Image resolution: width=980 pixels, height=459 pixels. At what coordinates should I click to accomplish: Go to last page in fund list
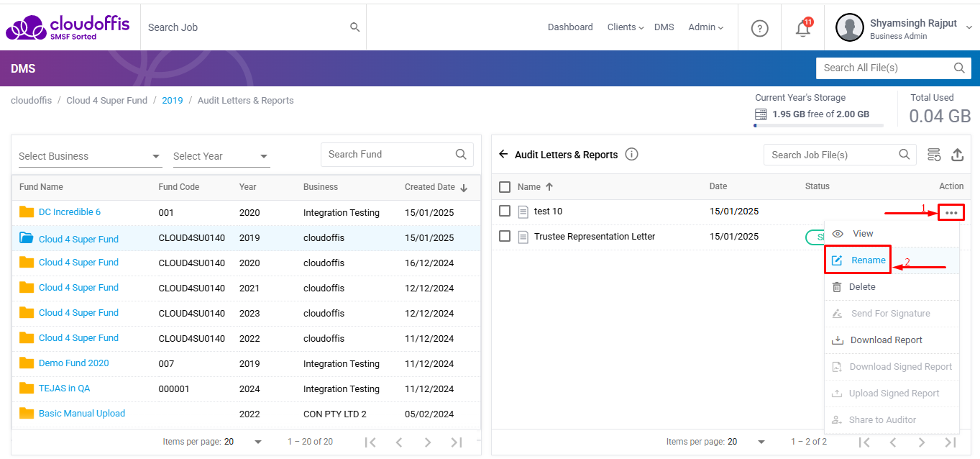pos(456,442)
